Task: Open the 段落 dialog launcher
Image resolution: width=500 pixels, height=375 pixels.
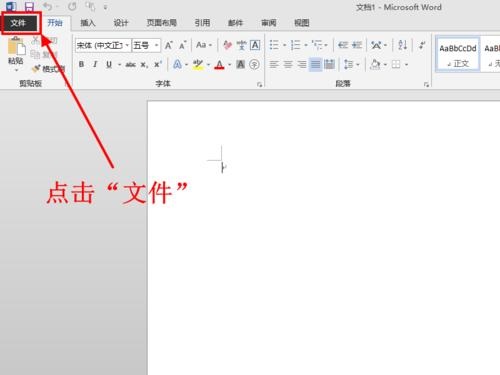Action: pyautogui.click(x=426, y=85)
